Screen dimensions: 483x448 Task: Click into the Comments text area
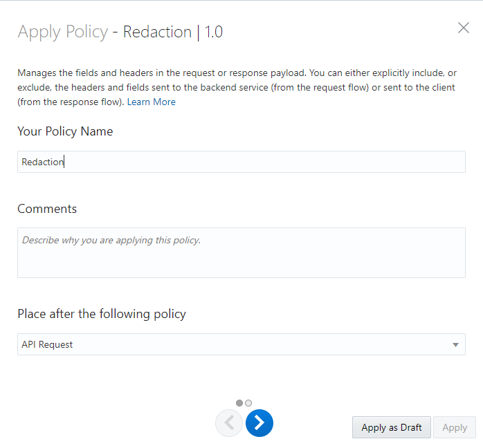tap(241, 252)
